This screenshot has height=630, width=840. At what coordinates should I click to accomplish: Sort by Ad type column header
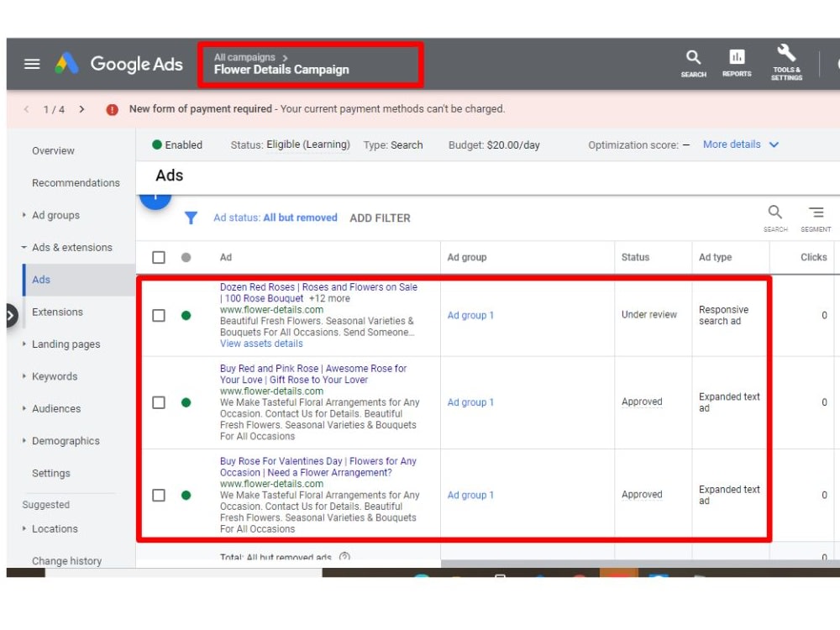715,257
